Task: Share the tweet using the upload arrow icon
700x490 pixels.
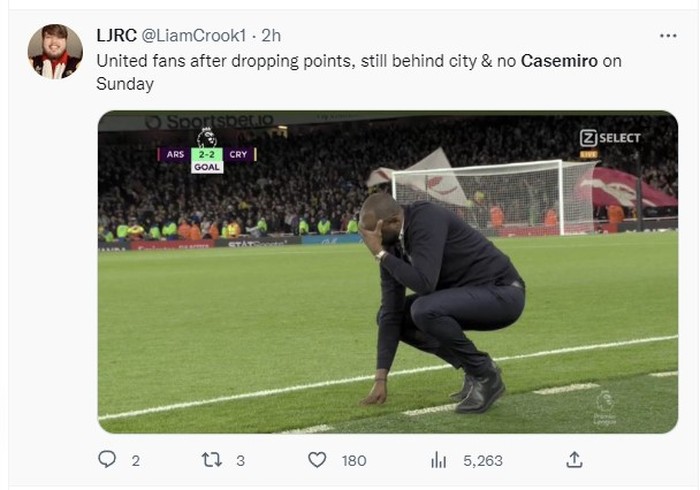Action: point(574,460)
